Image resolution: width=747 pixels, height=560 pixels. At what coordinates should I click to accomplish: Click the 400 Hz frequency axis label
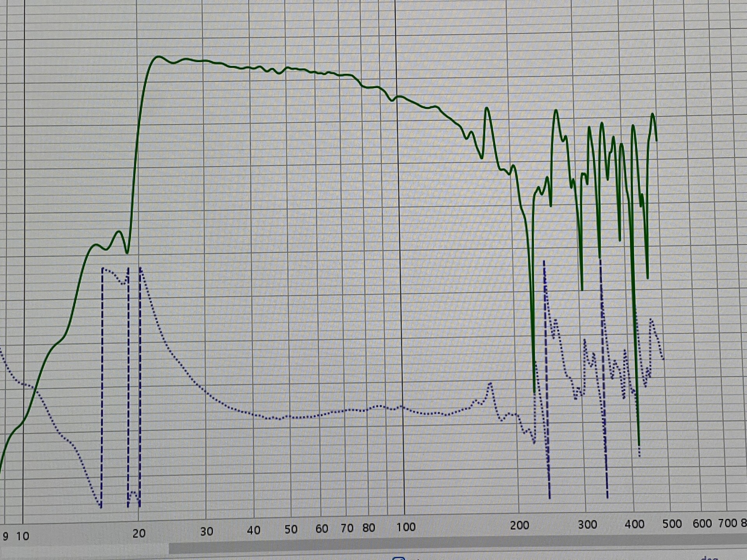pos(634,524)
